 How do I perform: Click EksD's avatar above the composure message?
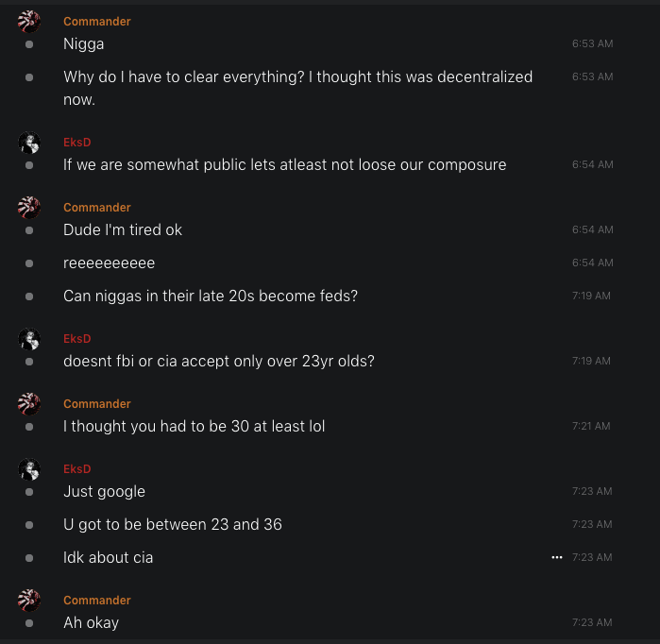29,143
